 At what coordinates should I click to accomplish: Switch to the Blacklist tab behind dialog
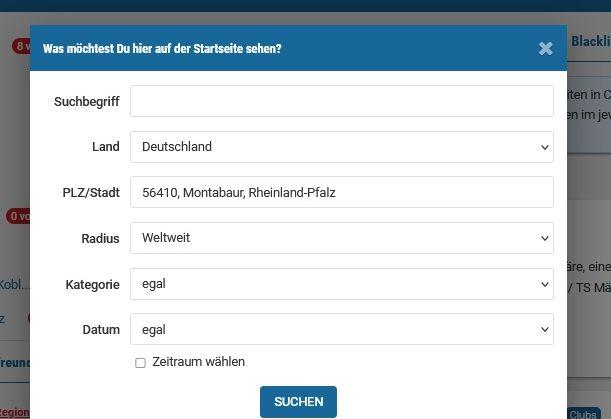click(x=590, y=42)
